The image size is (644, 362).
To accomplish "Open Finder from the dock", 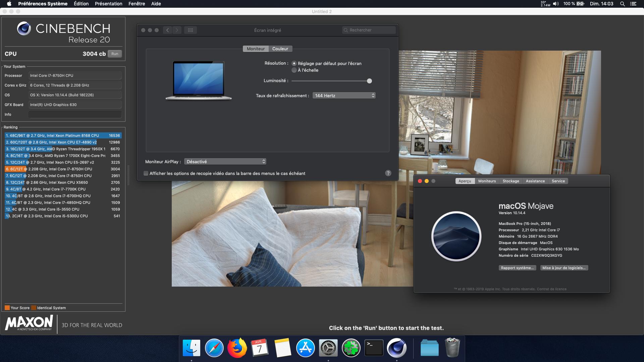I will click(192, 348).
